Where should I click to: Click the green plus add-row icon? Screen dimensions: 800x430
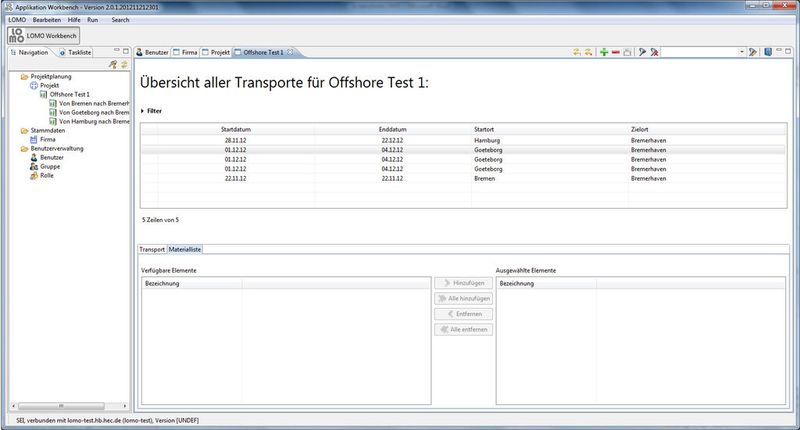[604, 52]
